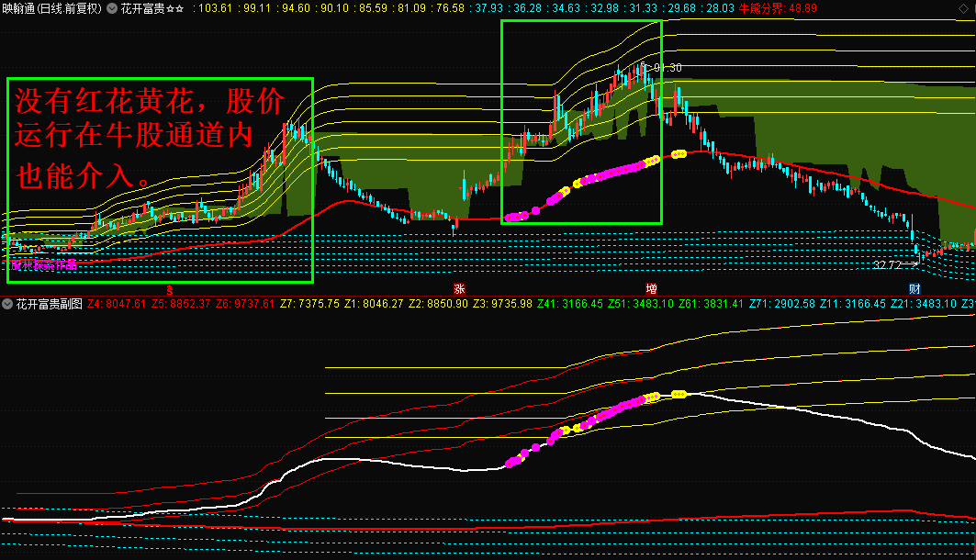Open the dropdown arrow beside 花开富贵副图
Viewport: 976px width, 560px height.
tap(7, 304)
